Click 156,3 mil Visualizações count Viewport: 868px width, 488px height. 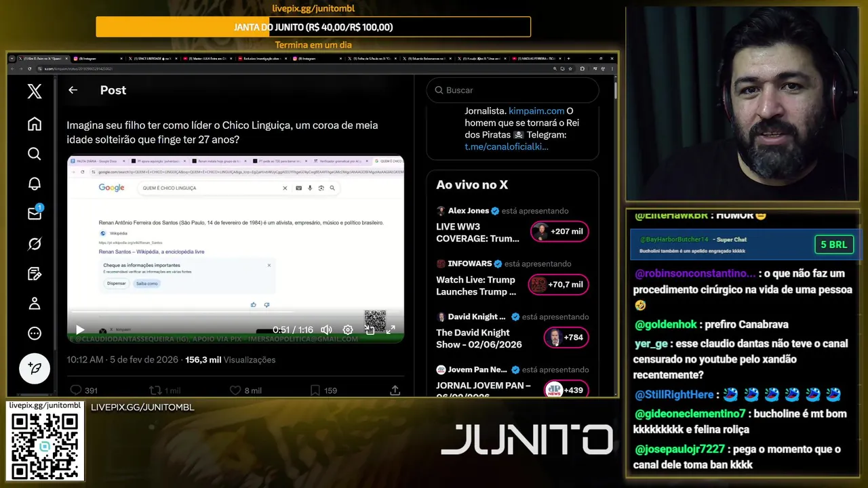(x=230, y=360)
